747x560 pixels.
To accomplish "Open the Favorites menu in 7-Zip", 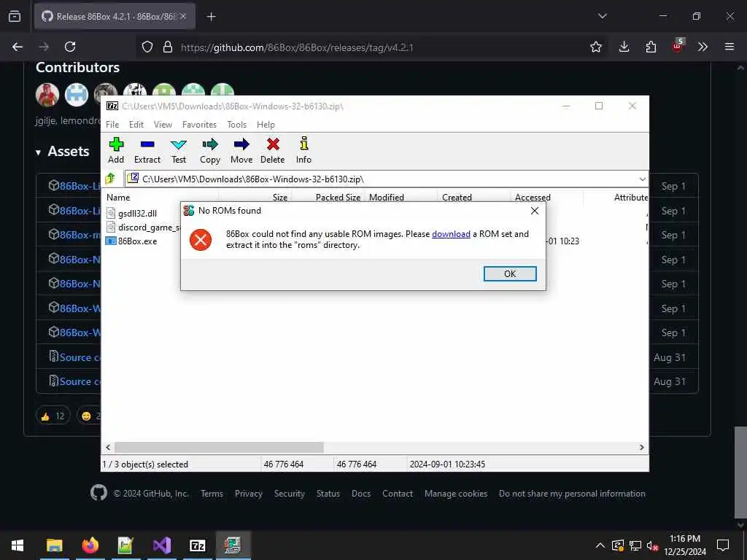I will coord(199,124).
